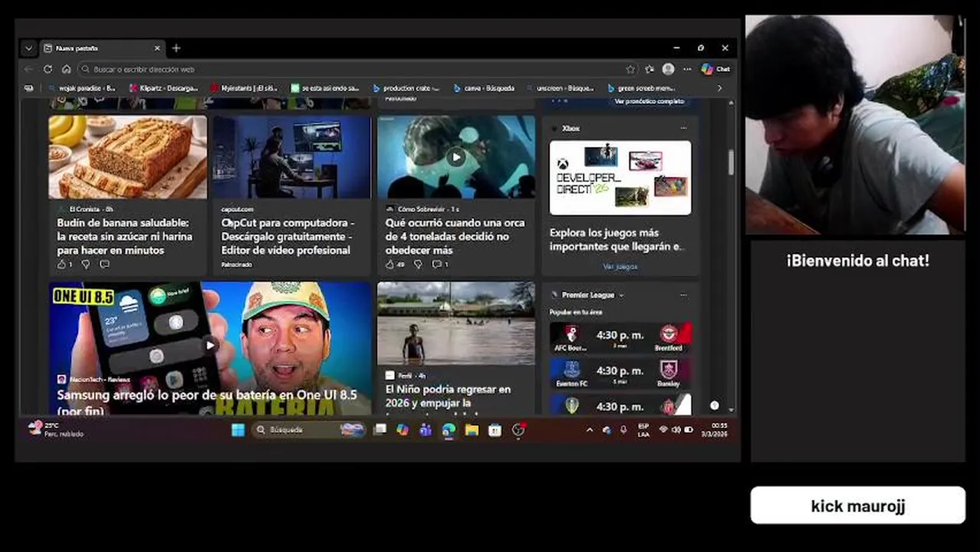This screenshot has height=552, width=980.
Task: Open Task View on the taskbar
Action: click(380, 430)
